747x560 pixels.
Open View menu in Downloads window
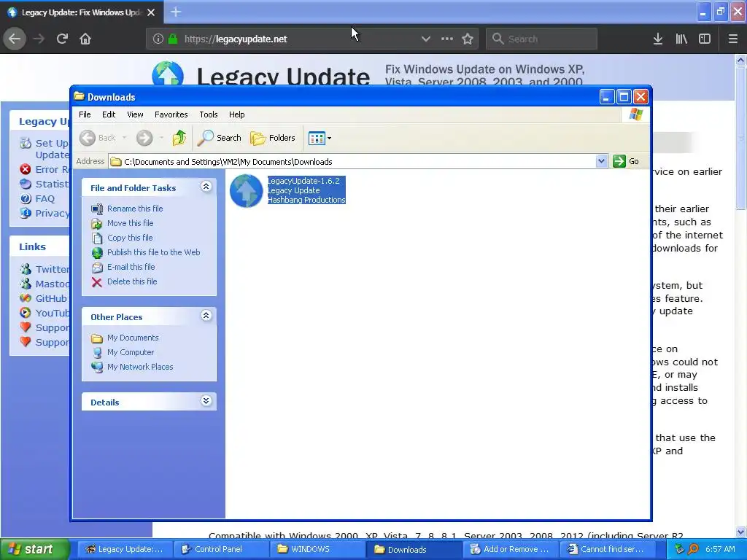pos(135,114)
